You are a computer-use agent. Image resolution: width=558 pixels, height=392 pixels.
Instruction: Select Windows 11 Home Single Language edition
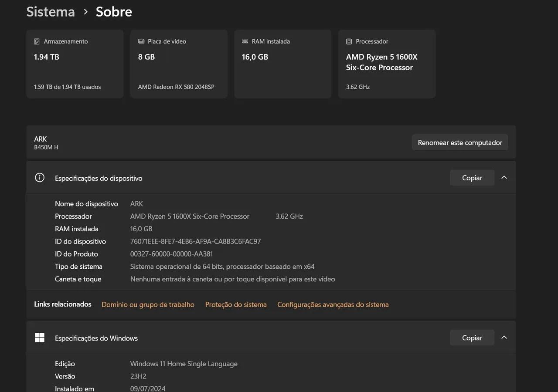[x=184, y=364]
